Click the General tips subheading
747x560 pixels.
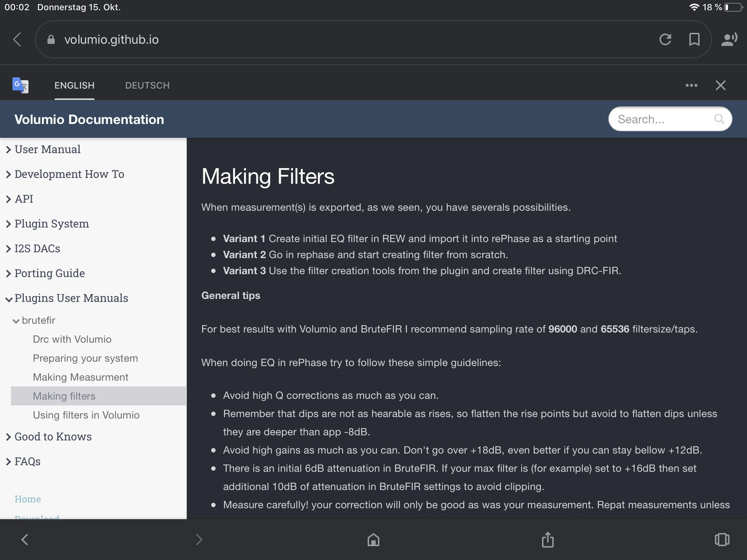click(231, 295)
